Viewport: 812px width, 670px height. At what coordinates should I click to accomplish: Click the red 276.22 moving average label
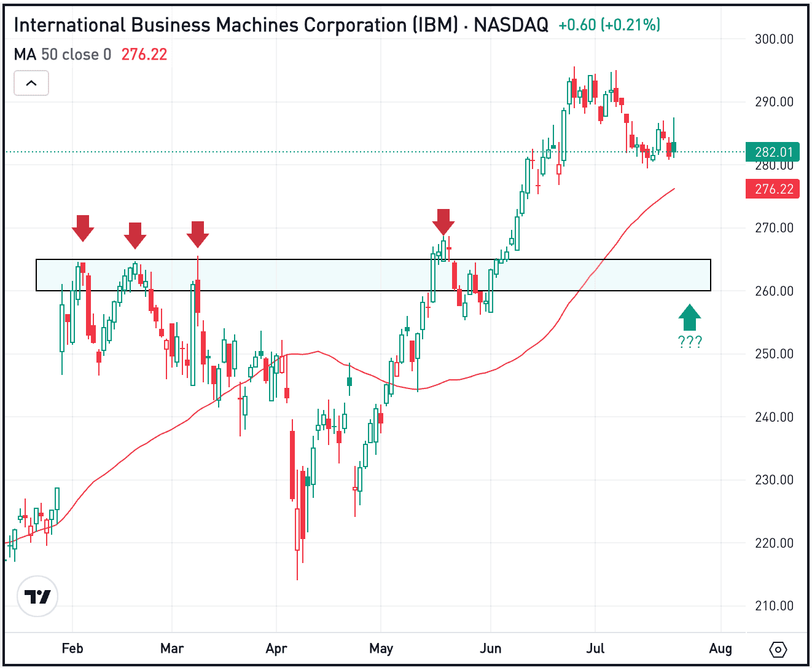[773, 189]
